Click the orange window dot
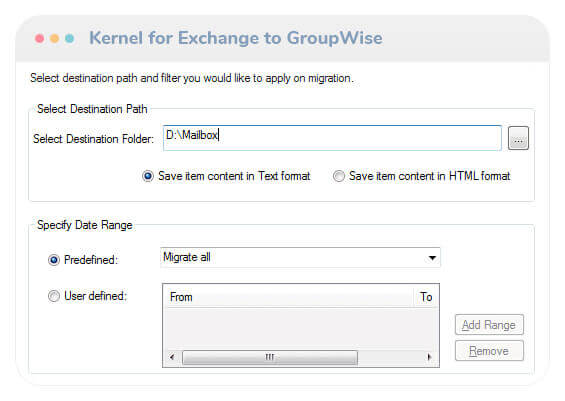Image resolution: width=565 pixels, height=401 pixels. (54, 38)
